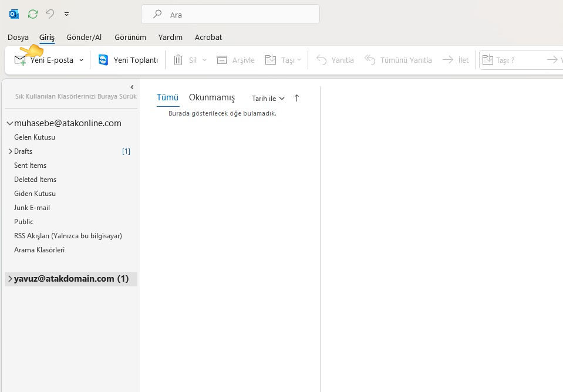Screen dimensions: 563x392
Task: Click the İlet forward icon
Action: pos(455,59)
